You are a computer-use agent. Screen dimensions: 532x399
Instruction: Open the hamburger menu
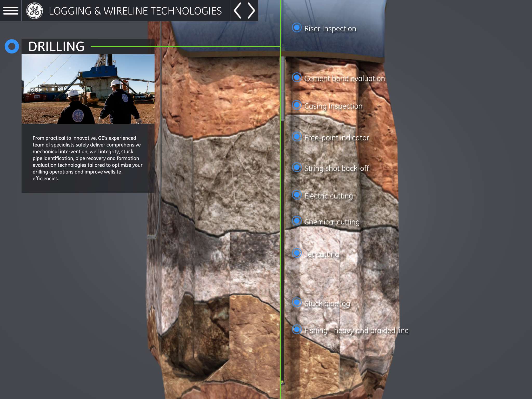[11, 11]
